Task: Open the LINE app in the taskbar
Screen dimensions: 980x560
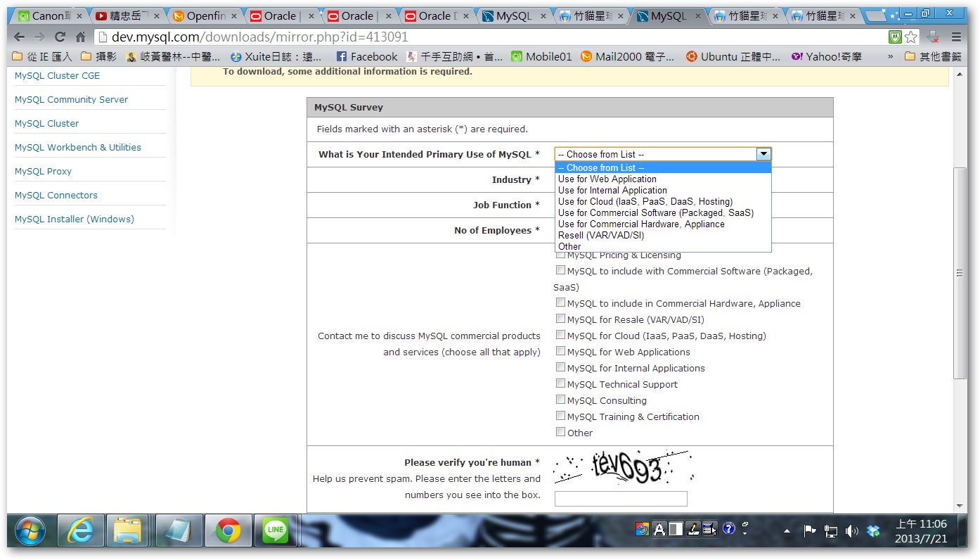Action: tap(275, 530)
